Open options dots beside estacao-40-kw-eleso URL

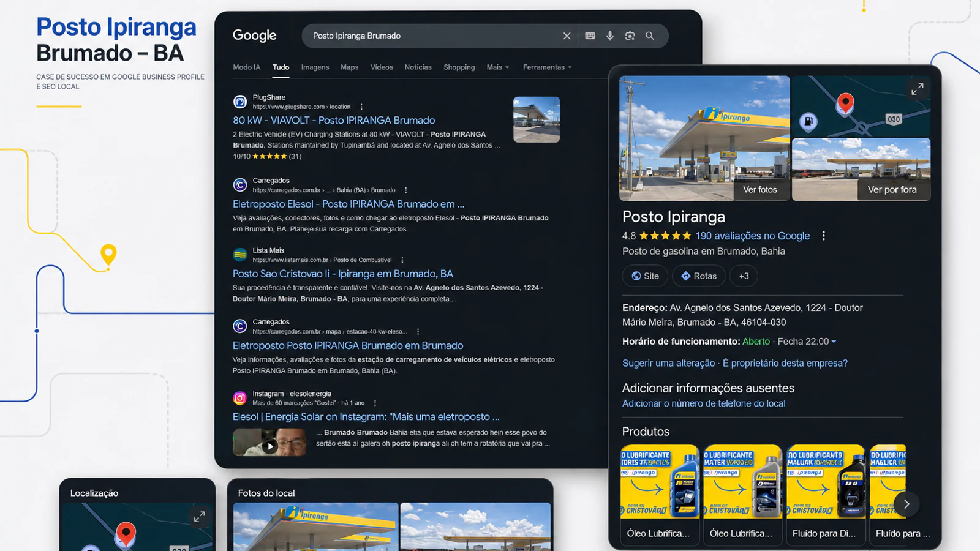(418, 332)
